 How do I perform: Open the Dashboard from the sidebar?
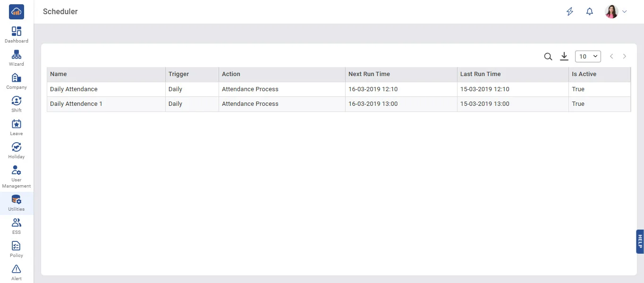pos(17,32)
